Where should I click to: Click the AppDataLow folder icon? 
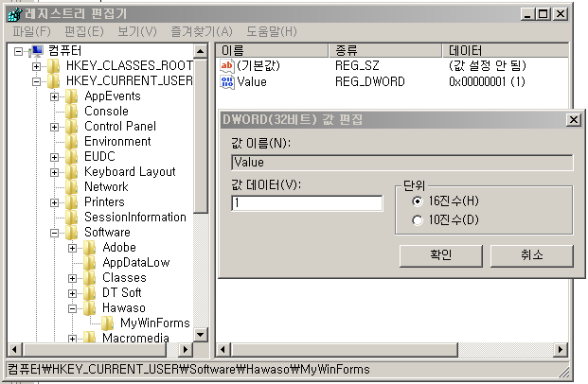(90, 263)
